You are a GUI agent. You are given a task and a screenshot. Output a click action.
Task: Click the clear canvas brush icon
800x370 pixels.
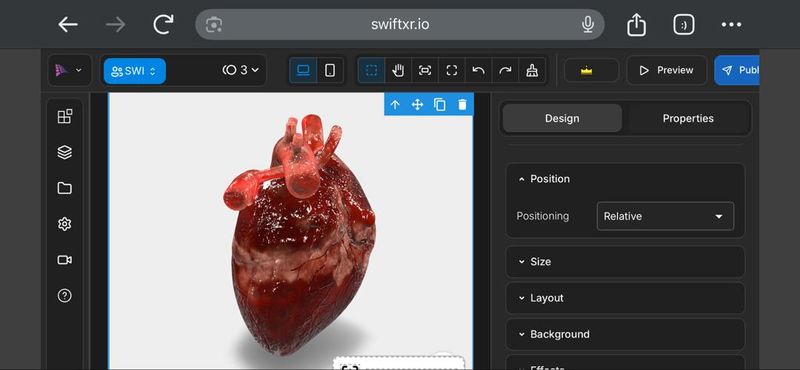click(532, 70)
